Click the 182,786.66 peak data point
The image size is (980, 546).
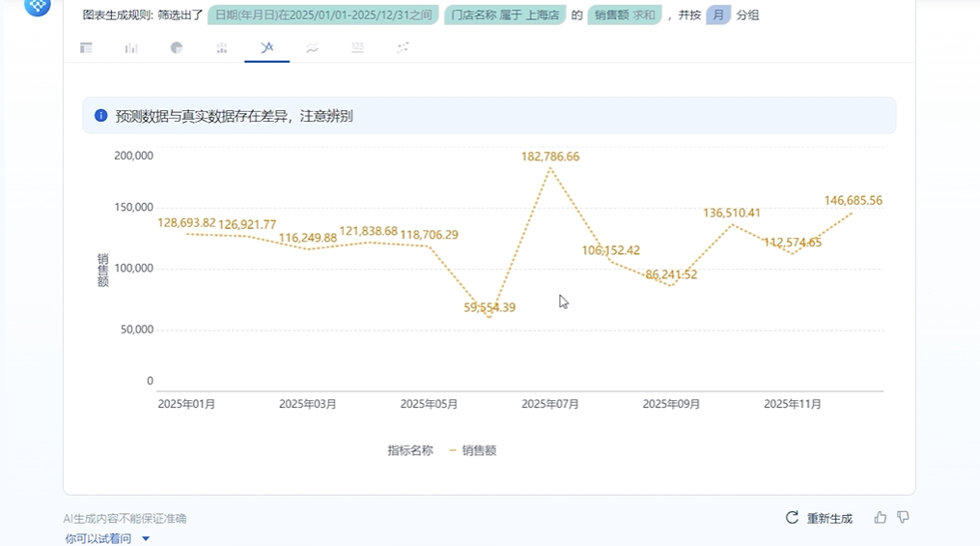[x=550, y=169]
